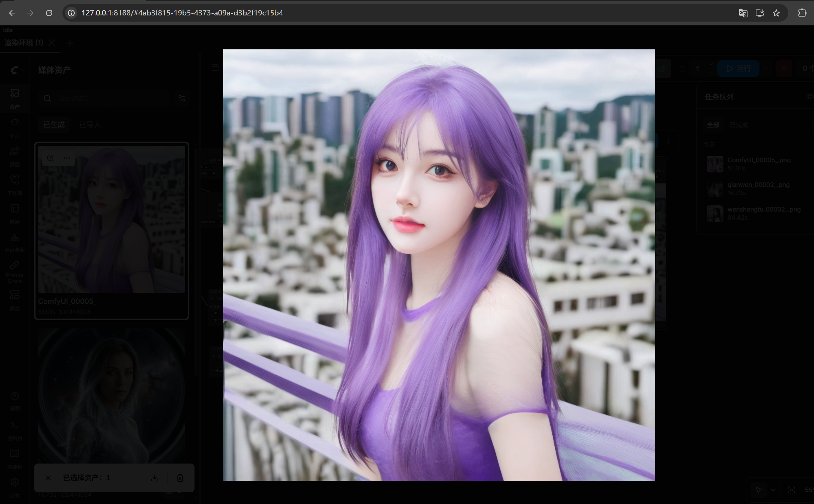Open the 模板 (Templates) sidebar panel

pos(15,300)
